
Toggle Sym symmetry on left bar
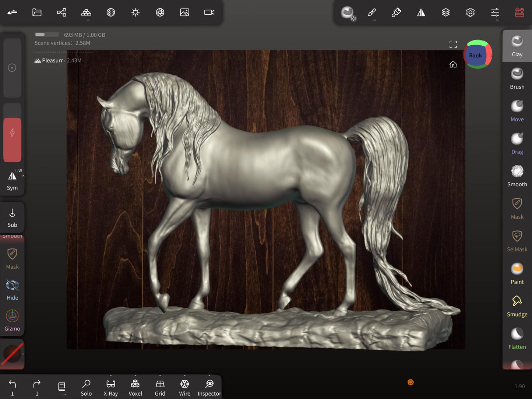12,180
